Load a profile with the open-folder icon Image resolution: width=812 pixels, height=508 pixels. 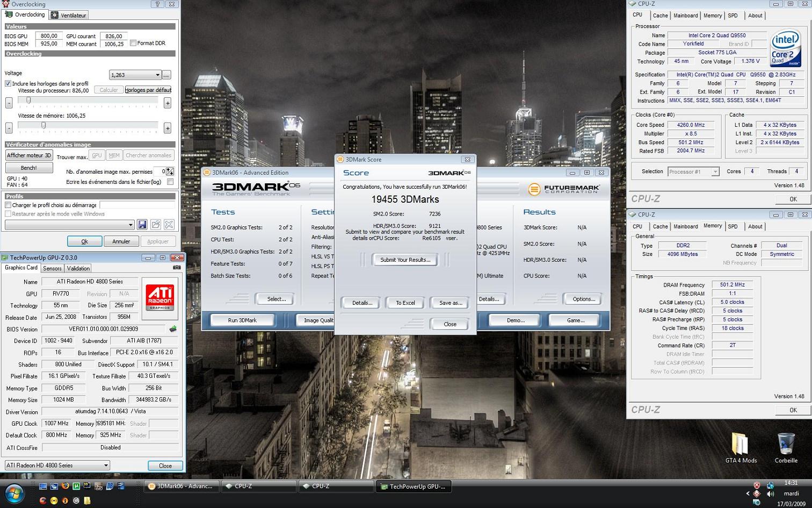click(156, 225)
